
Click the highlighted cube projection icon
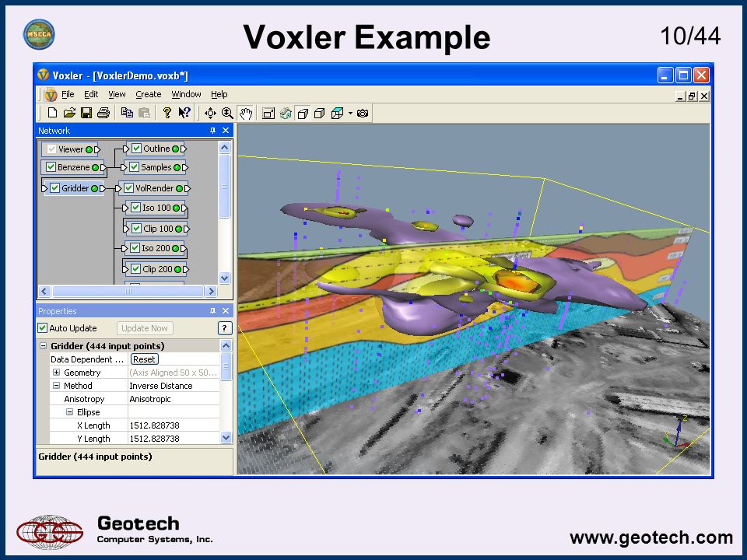point(303,114)
